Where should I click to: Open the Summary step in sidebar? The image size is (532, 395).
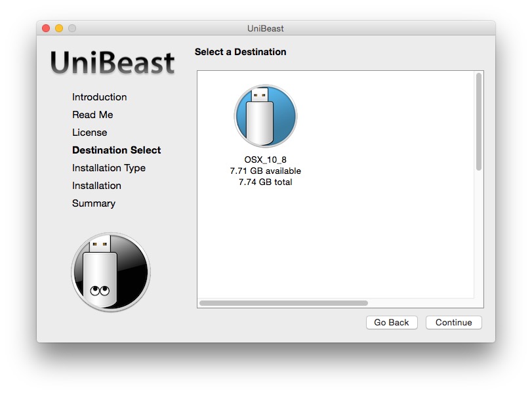[93, 203]
